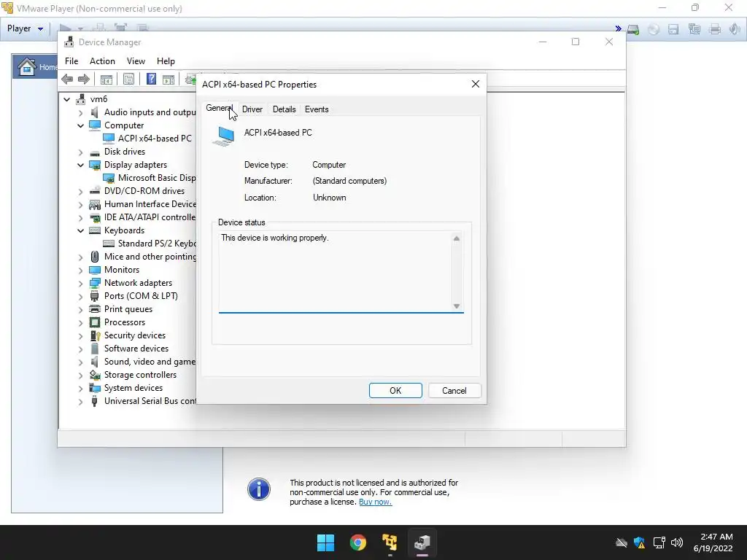Click the VMware Home icon
Image resolution: width=747 pixels, height=560 pixels.
coord(27,66)
